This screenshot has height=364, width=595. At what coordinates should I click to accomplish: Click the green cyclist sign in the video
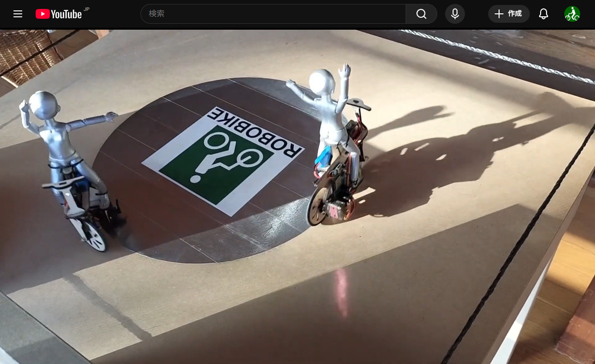pyautogui.click(x=217, y=165)
